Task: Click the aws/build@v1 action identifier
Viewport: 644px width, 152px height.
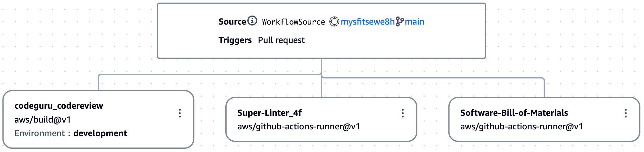Action: click(43, 120)
